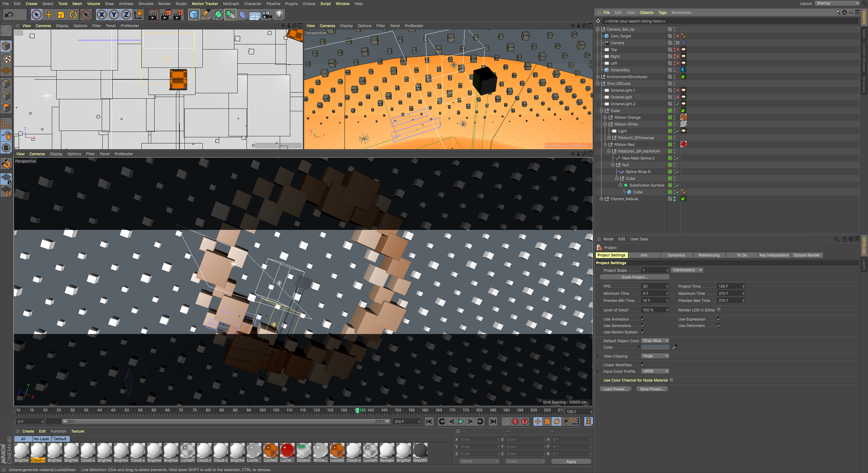Add a Cube primitive from the toolbar
The width and height of the screenshot is (868, 473).
pos(194,14)
